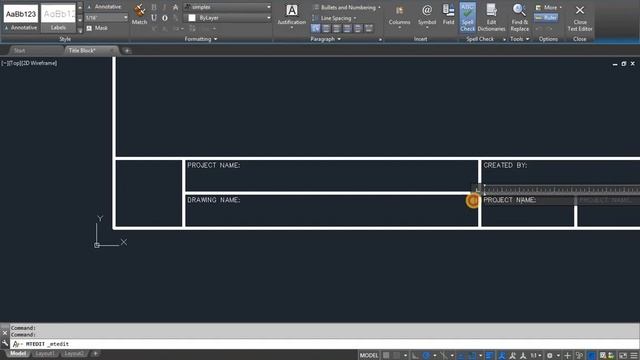This screenshot has height=360, width=640.
Task: Open the Line Spacing dropdown
Action: tap(334, 18)
